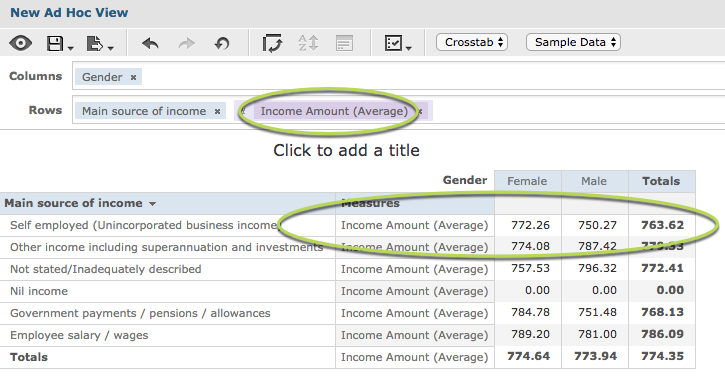The image size is (725, 382).
Task: Click the New Ad Hoc View title
Action: pyautogui.click(x=69, y=12)
